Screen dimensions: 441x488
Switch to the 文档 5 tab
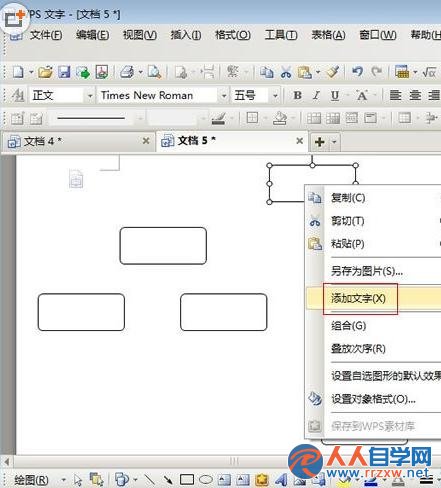click(x=232, y=141)
